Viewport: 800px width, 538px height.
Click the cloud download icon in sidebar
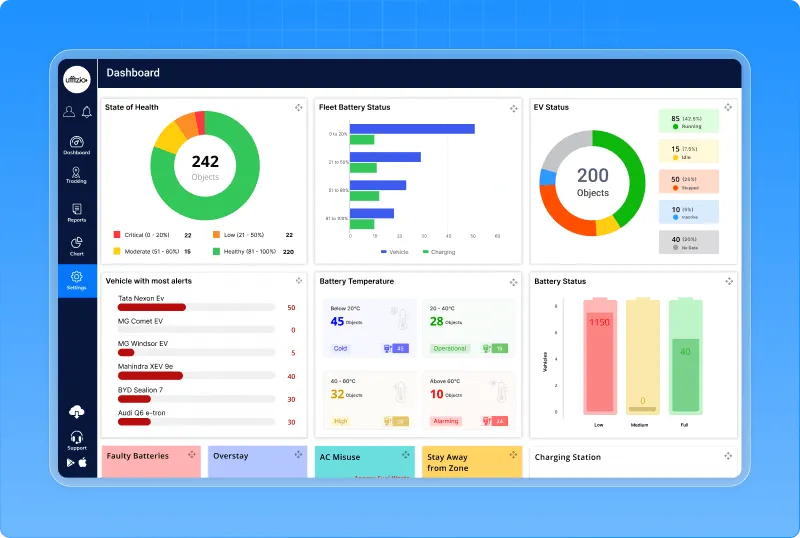tap(77, 412)
